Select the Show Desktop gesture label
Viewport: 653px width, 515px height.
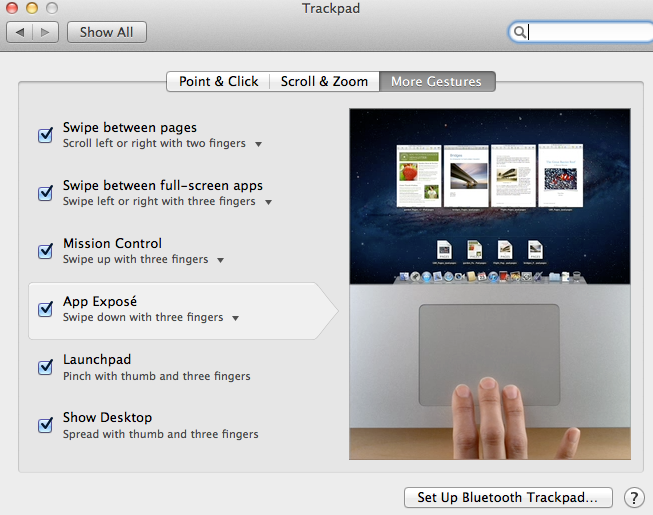click(107, 417)
